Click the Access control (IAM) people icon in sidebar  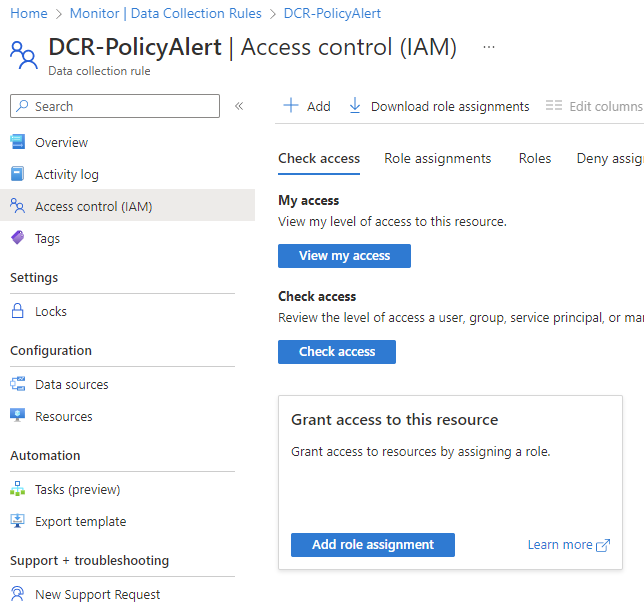pyautogui.click(x=18, y=206)
